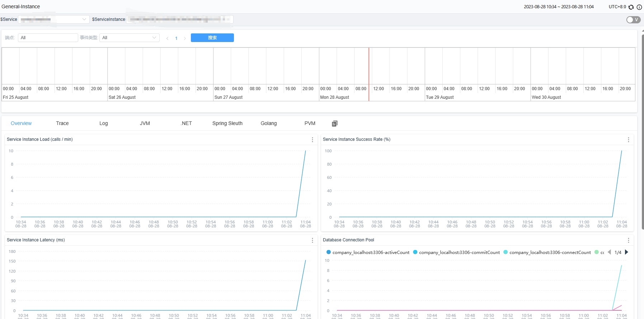Viewport: 644px width, 319px height.
Task: Switch to the Trace tab
Action: (62, 123)
